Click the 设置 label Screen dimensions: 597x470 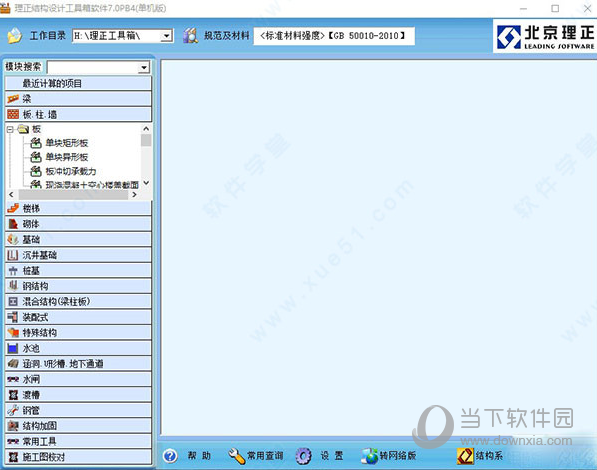[332, 456]
